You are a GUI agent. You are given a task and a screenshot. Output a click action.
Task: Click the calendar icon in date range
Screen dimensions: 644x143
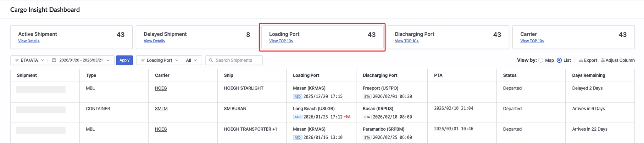[x=54, y=60]
